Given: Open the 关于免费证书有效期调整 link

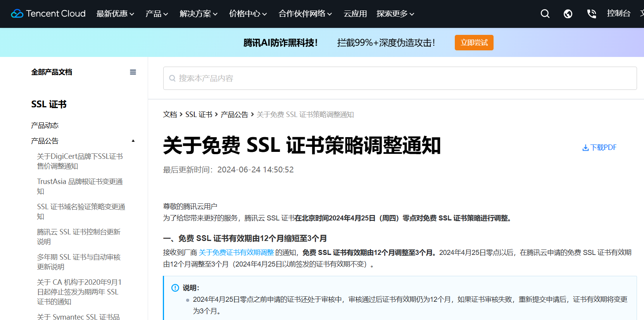Looking at the screenshot, I should [x=236, y=253].
